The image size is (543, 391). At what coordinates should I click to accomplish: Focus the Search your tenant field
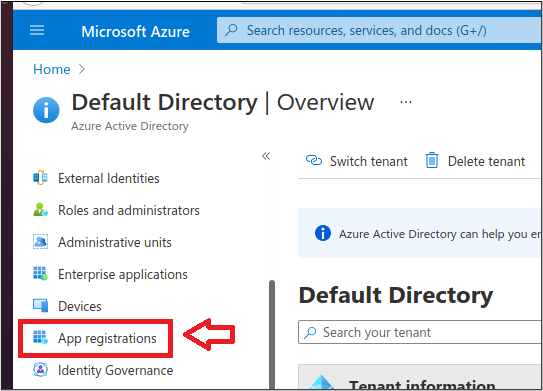pyautogui.click(x=419, y=332)
